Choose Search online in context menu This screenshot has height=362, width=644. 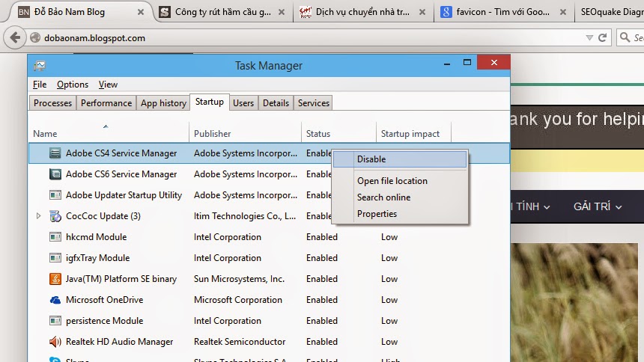tap(400, 197)
